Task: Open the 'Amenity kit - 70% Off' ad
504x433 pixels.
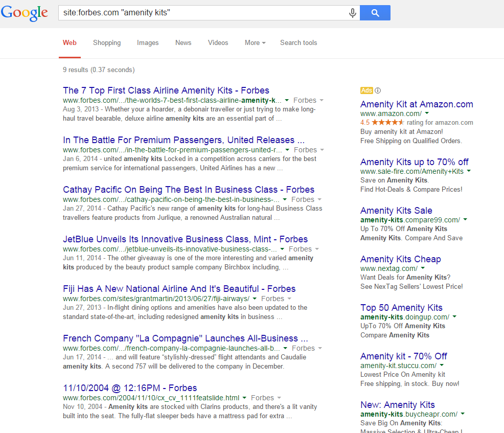Action: (404, 356)
